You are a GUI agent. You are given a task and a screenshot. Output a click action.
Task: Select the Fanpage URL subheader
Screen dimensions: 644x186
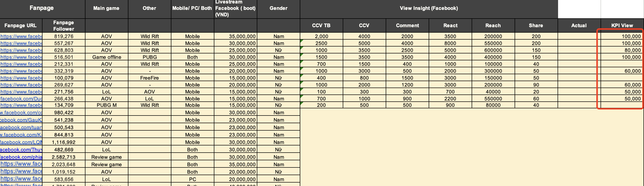click(21, 25)
